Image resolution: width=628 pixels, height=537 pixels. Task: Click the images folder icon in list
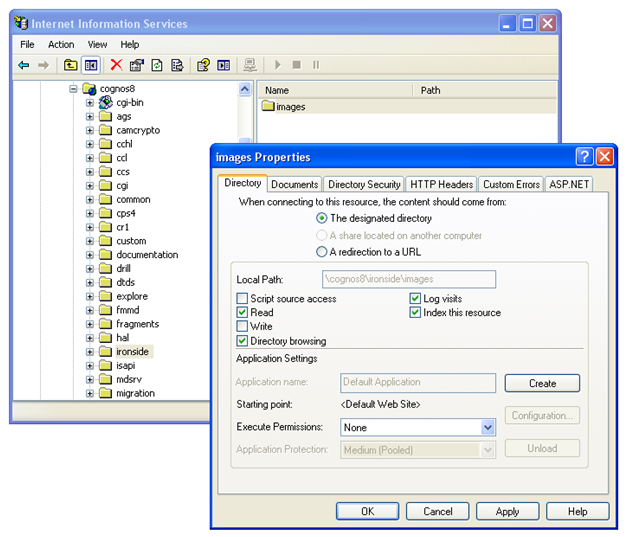pyautogui.click(x=268, y=106)
